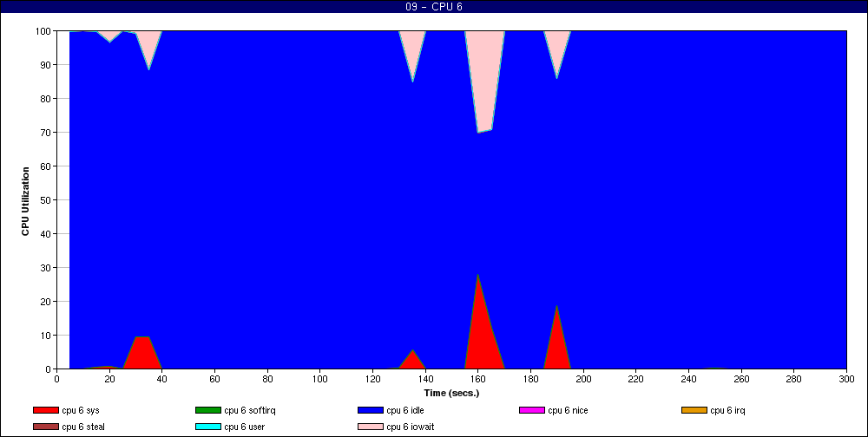The width and height of the screenshot is (868, 437).
Task: Click the y-axis tick label 50
Action: pos(45,199)
